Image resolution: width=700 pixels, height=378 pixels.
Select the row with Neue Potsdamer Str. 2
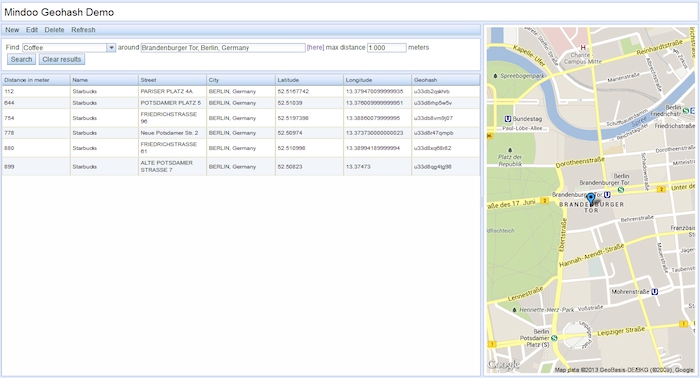click(x=241, y=133)
